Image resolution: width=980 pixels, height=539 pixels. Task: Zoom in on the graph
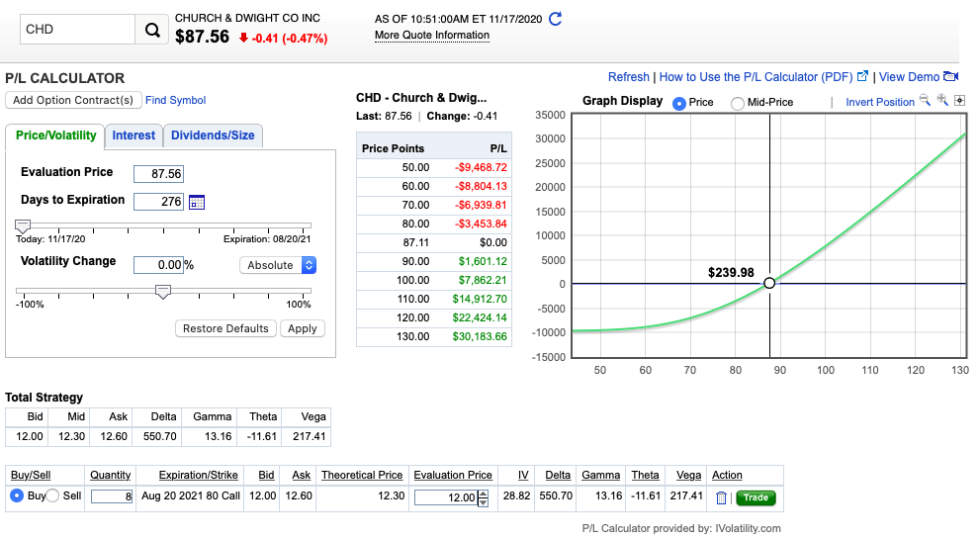point(942,101)
